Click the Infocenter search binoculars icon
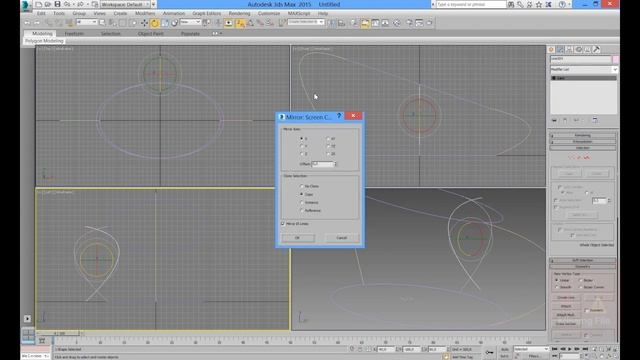The width and height of the screenshot is (640, 360). coord(511,4)
